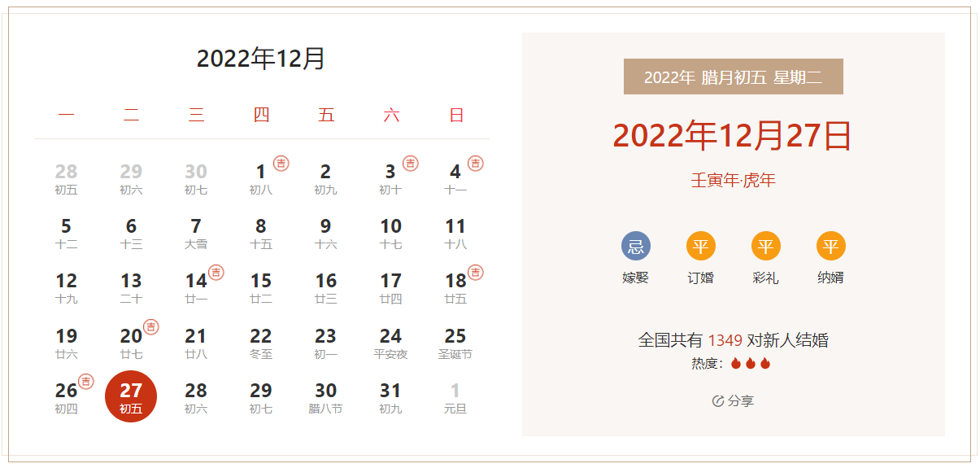The width and height of the screenshot is (980, 468).
Task: Select December 31 初九
Action: tap(391, 398)
